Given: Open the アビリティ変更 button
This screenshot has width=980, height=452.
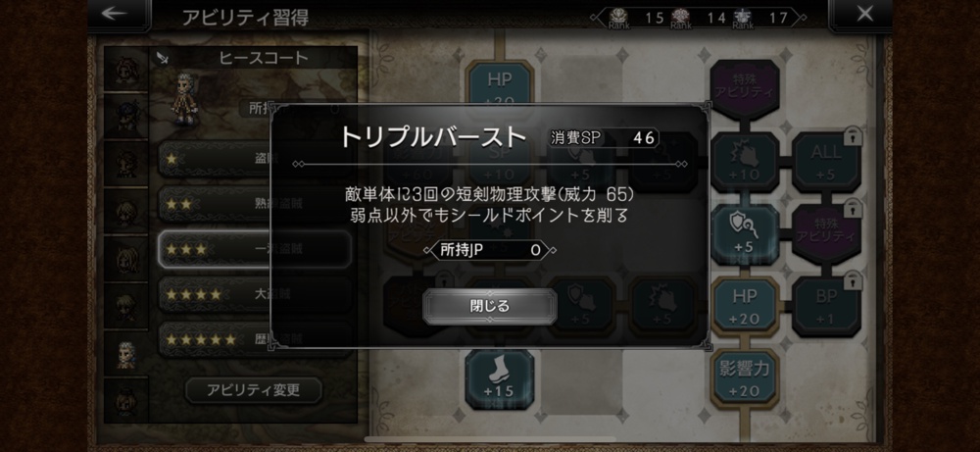Looking at the screenshot, I should coord(254,390).
